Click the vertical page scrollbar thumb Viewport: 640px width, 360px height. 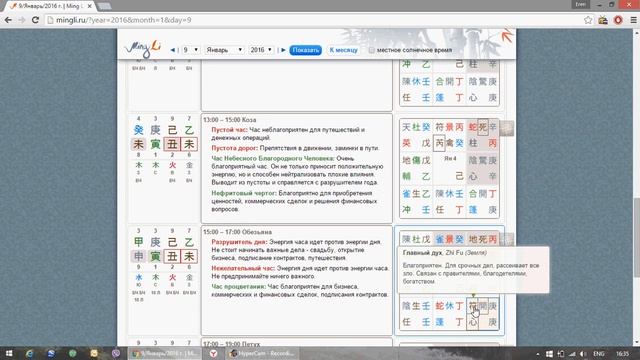tap(636, 237)
